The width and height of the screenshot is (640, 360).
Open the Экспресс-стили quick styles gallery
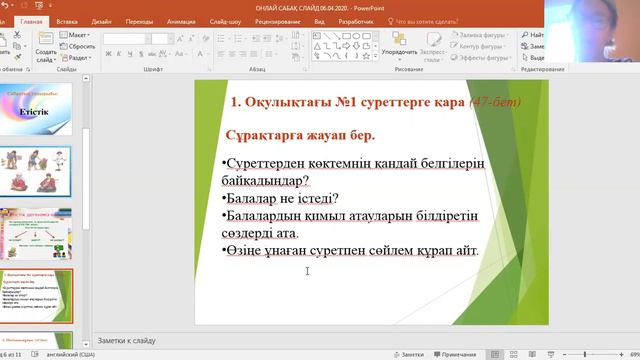point(433,47)
